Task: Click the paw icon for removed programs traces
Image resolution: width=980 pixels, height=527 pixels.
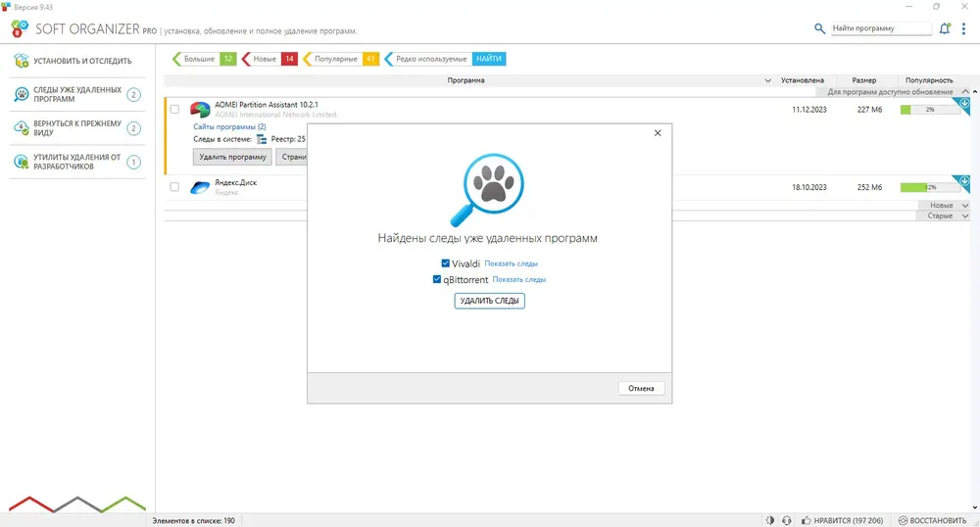Action: pyautogui.click(x=22, y=94)
